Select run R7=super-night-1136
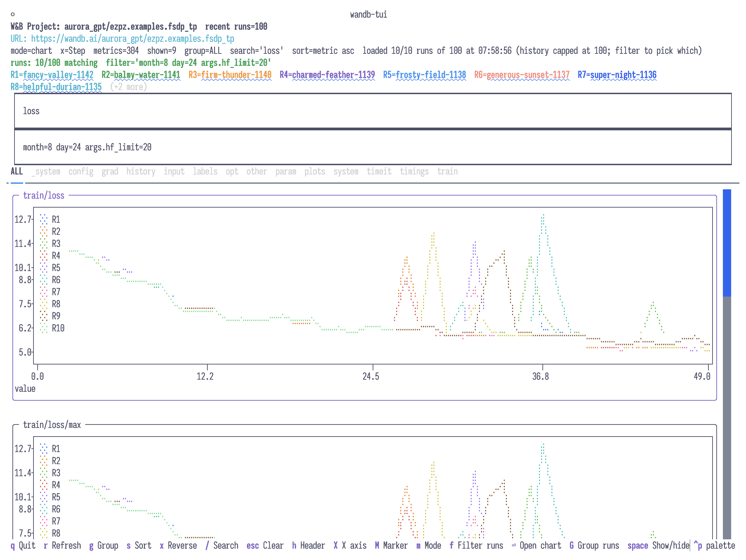Viewport: 746px width, 560px height. (617, 75)
